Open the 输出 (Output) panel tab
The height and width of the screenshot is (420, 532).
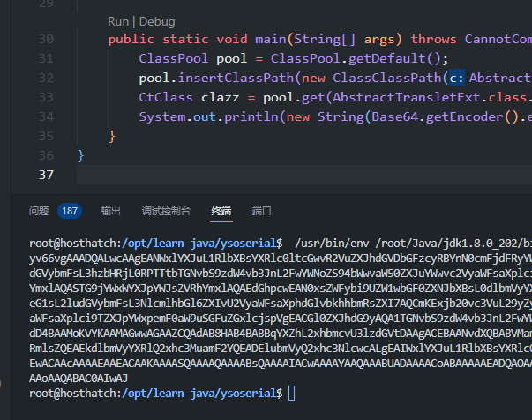(111, 211)
